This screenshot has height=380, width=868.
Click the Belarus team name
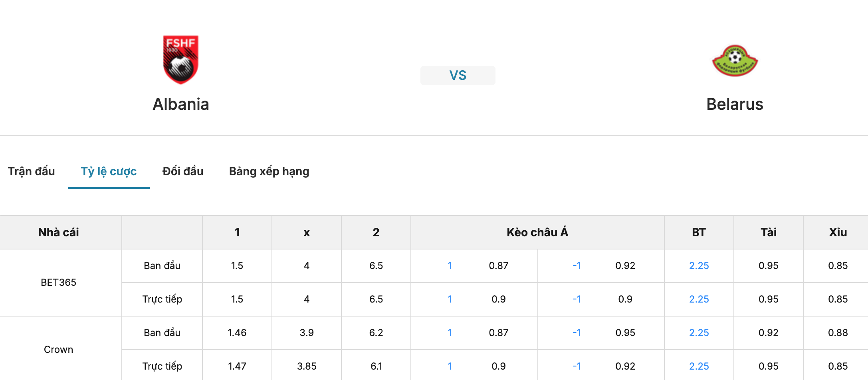click(735, 104)
